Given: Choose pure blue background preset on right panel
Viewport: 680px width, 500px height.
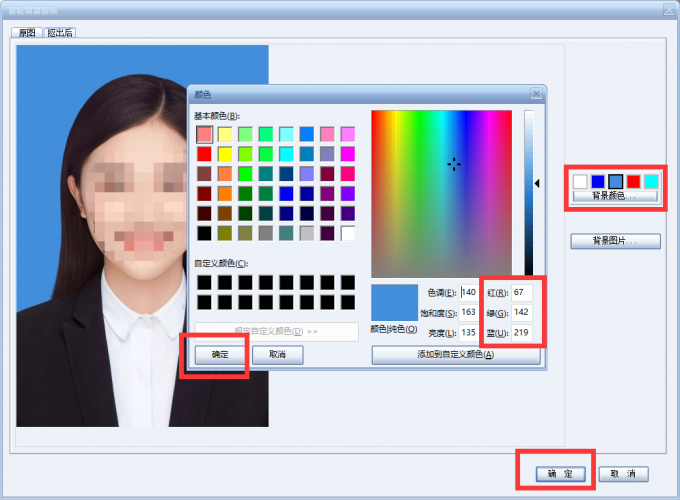Looking at the screenshot, I should pos(598,181).
